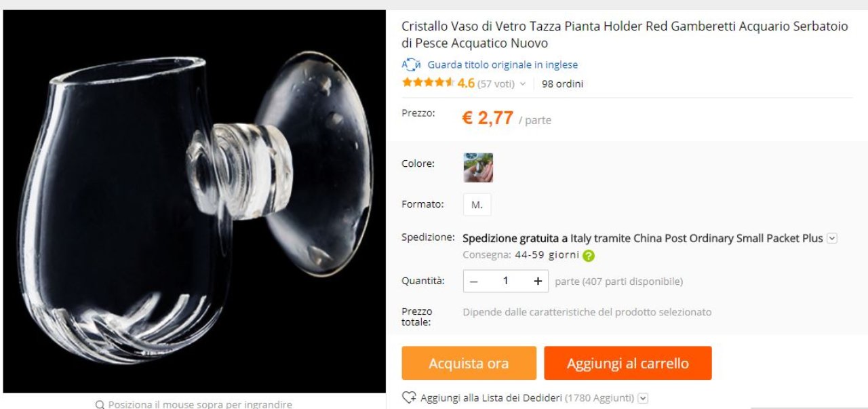Screen dimensions: 868x409
Task: Click the quantity input field
Action: [505, 281]
